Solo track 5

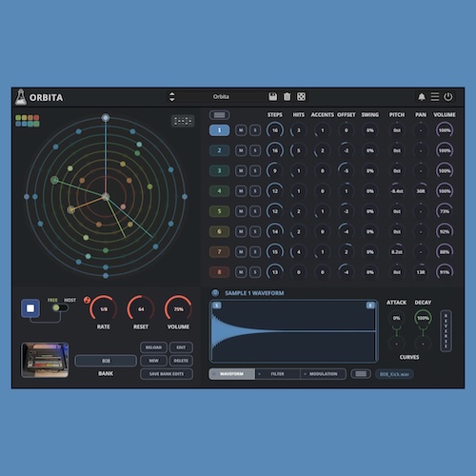[x=255, y=211]
